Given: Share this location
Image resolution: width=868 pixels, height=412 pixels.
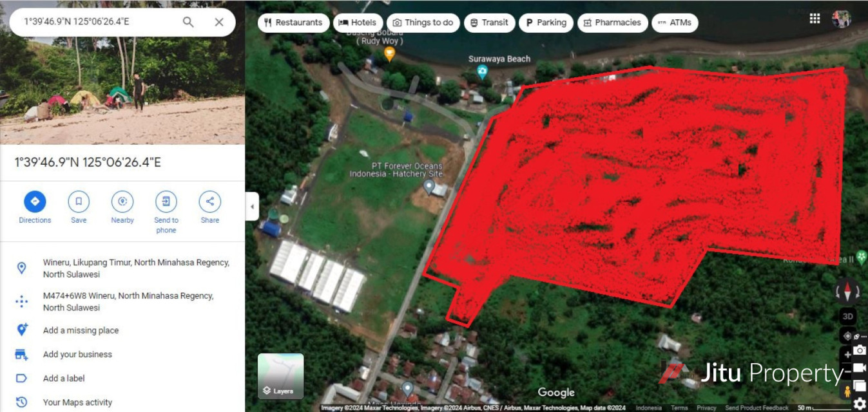Looking at the screenshot, I should pos(210,207).
